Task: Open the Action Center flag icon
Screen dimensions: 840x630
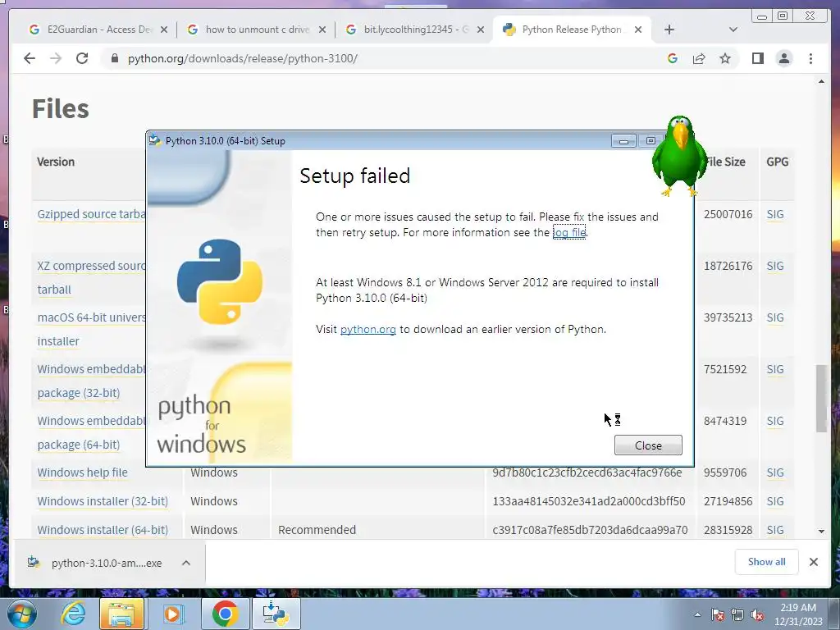Action: coord(718,614)
